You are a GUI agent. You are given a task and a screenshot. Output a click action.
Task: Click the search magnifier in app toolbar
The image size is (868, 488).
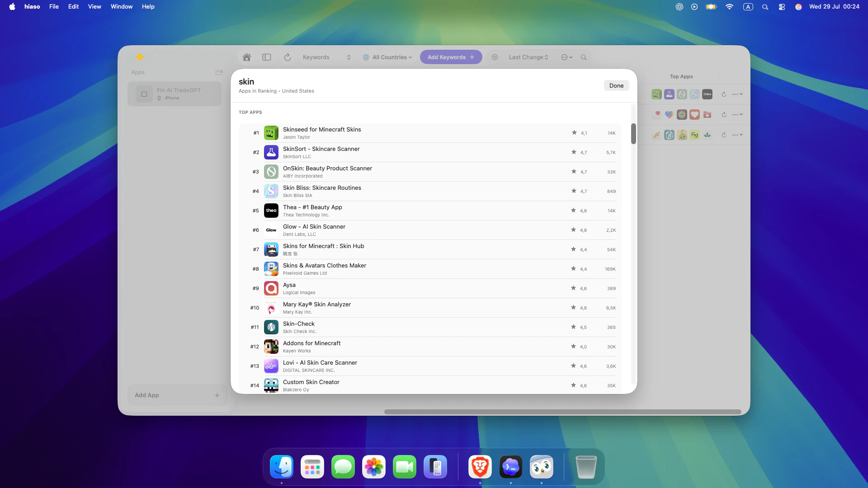pos(584,57)
